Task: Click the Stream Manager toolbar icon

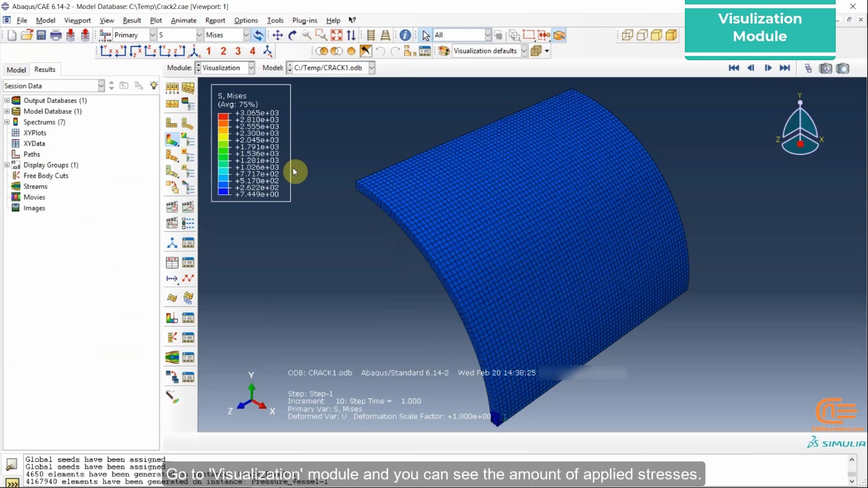Action: pyautogui.click(x=188, y=357)
